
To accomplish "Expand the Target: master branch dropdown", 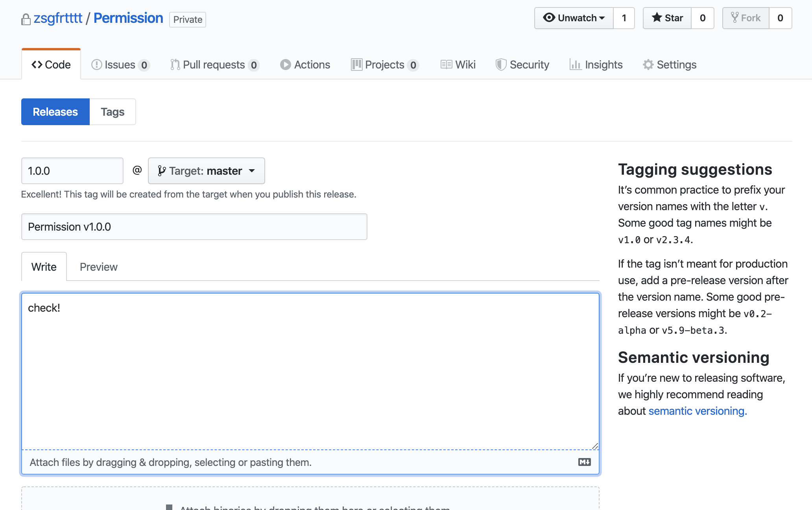I will point(206,171).
